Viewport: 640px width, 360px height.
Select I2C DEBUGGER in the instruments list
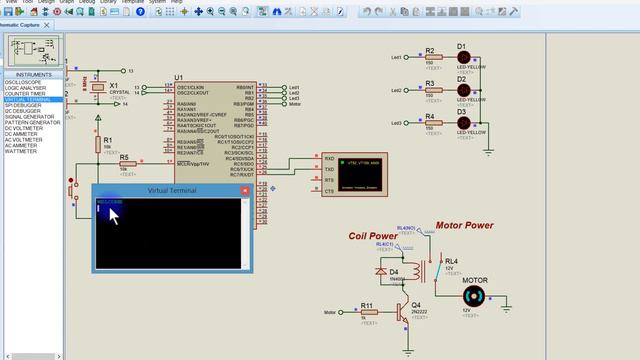click(22, 111)
